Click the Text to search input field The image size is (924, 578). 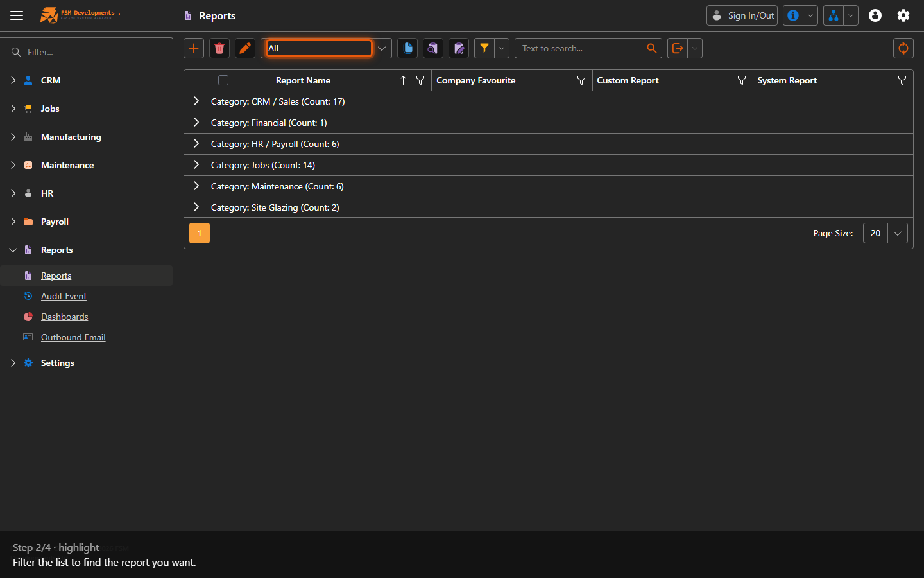pyautogui.click(x=578, y=48)
